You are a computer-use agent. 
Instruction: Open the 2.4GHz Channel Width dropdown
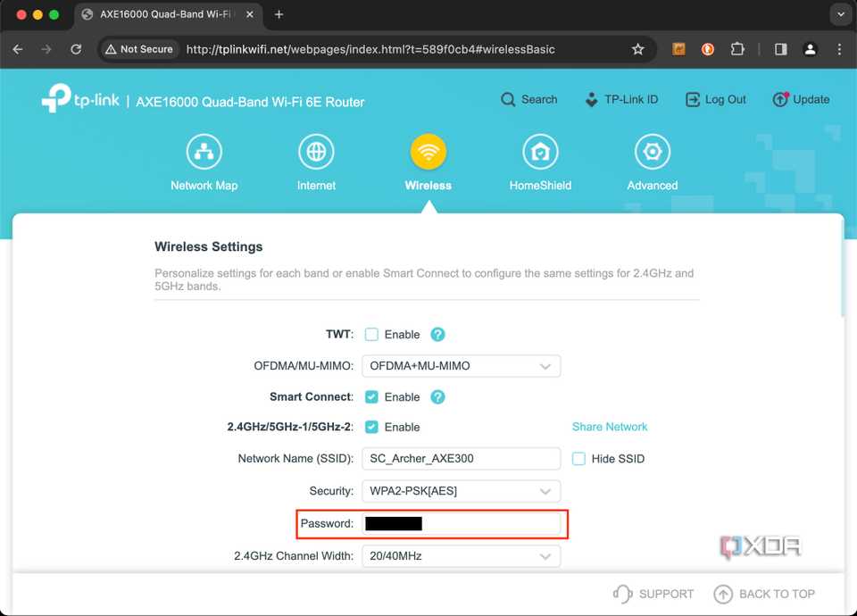(x=461, y=555)
